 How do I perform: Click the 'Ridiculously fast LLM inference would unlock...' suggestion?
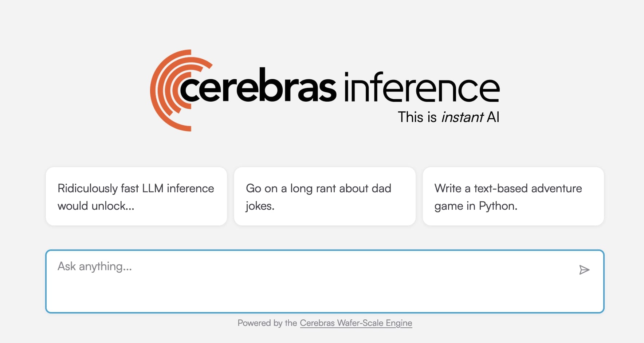point(136,197)
